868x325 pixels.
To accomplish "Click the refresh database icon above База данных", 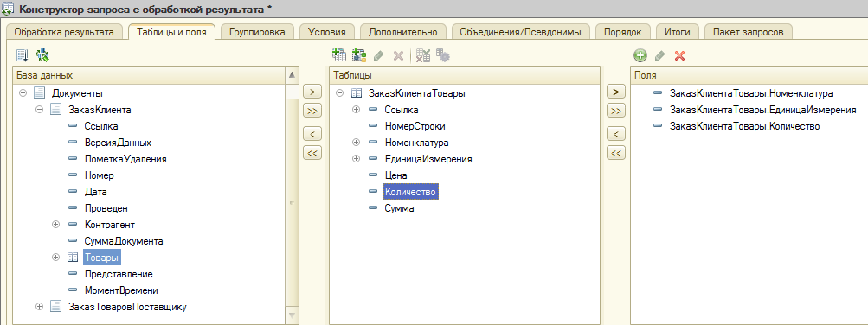I will coord(42,54).
